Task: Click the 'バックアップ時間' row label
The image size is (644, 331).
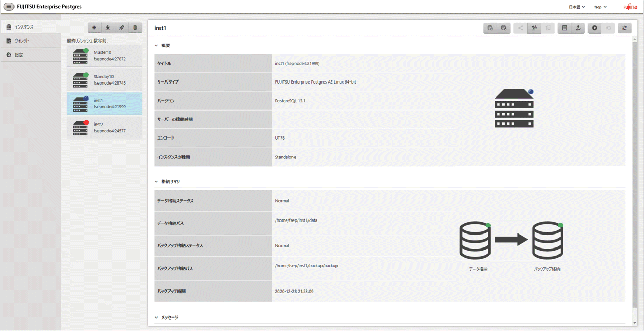Action: click(x=172, y=292)
